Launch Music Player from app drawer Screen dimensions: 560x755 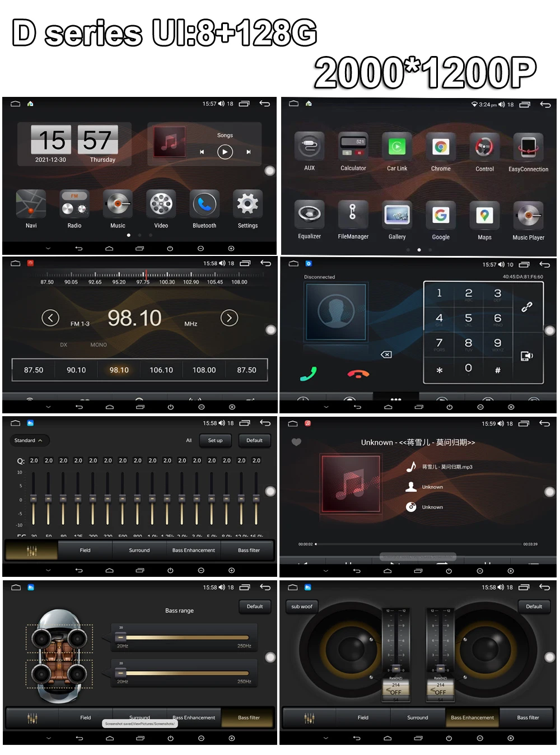click(x=528, y=215)
